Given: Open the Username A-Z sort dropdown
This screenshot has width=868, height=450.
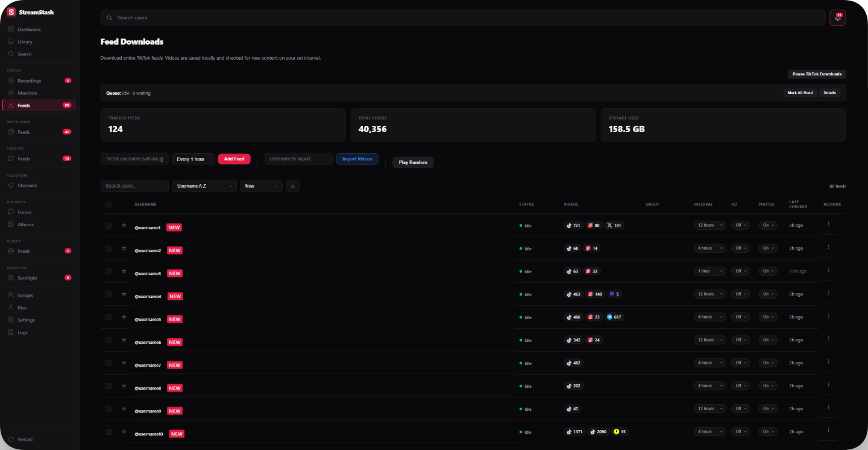Looking at the screenshot, I should click(x=204, y=186).
